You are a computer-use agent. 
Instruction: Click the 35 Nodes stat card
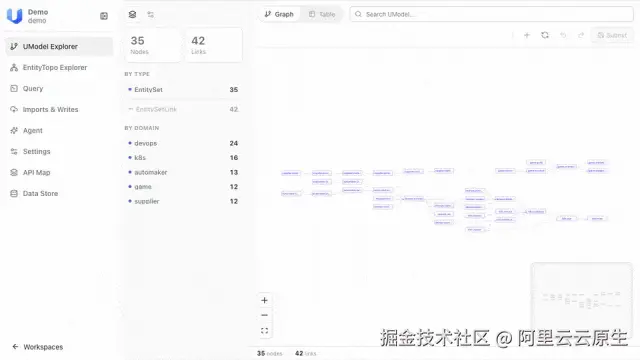153,45
